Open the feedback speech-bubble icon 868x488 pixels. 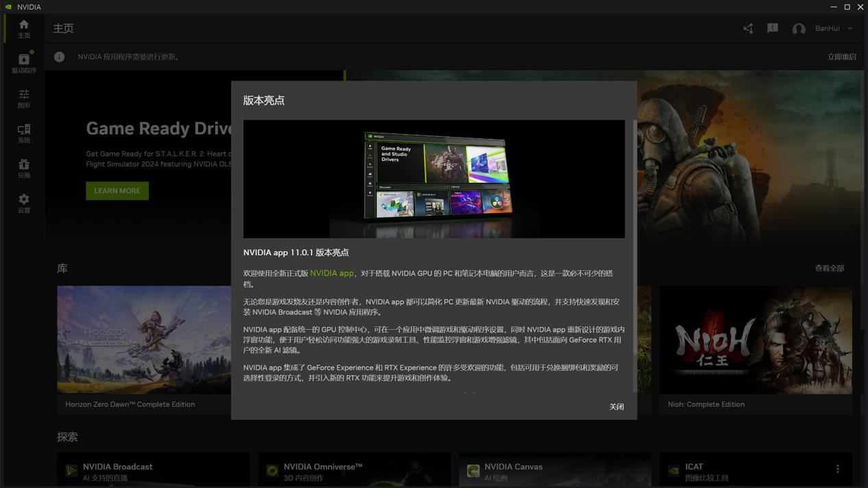(773, 29)
